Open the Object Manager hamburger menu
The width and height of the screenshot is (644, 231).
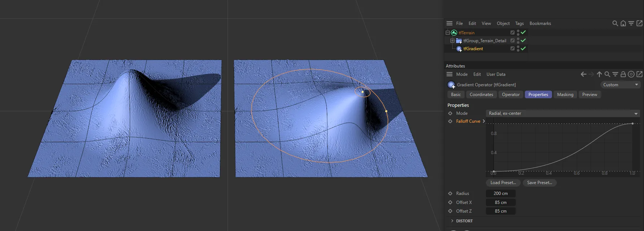click(449, 23)
